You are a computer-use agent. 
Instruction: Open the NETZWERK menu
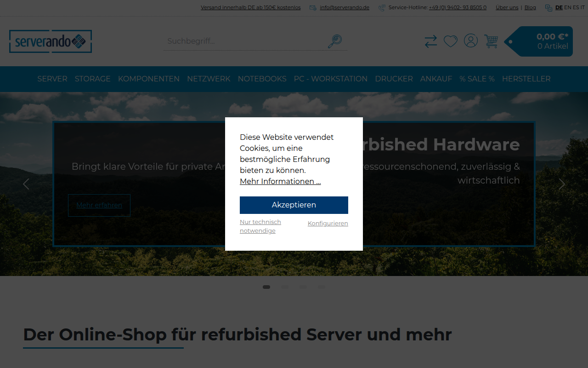coord(209,79)
